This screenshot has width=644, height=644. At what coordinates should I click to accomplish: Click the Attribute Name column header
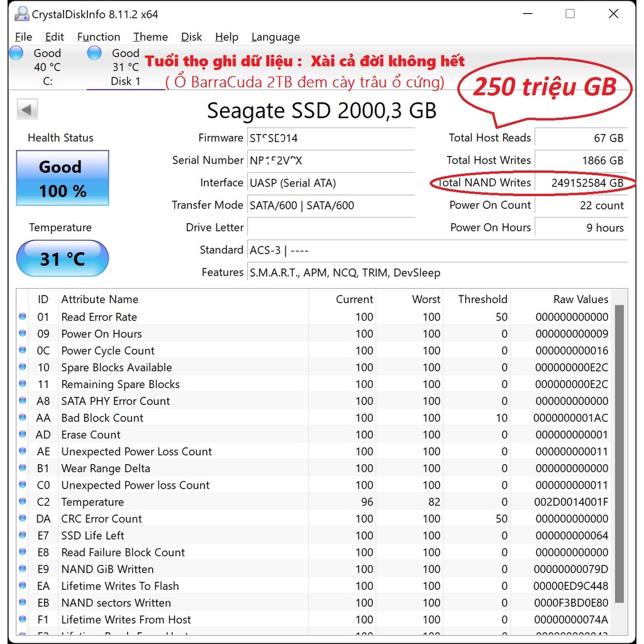[x=183, y=299]
